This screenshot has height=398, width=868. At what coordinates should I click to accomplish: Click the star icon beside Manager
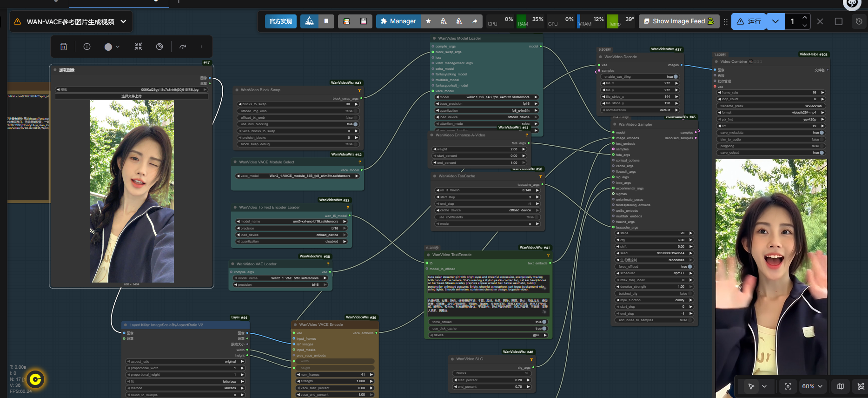[428, 21]
